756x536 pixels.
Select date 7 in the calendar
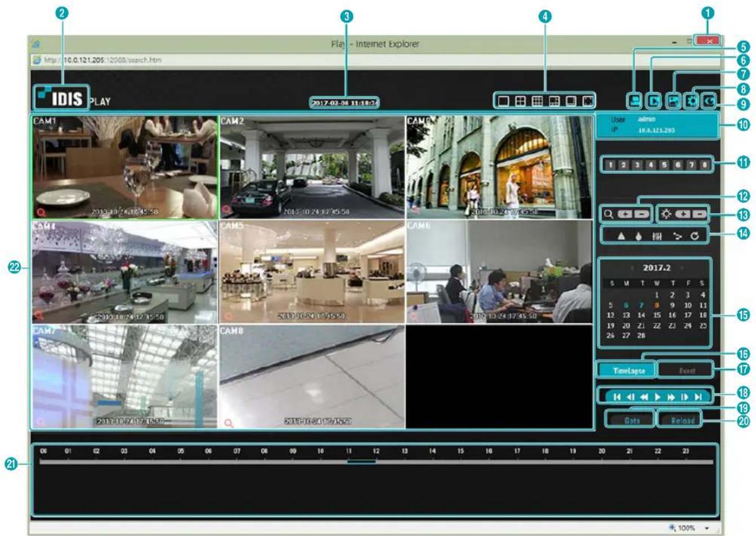coord(641,305)
